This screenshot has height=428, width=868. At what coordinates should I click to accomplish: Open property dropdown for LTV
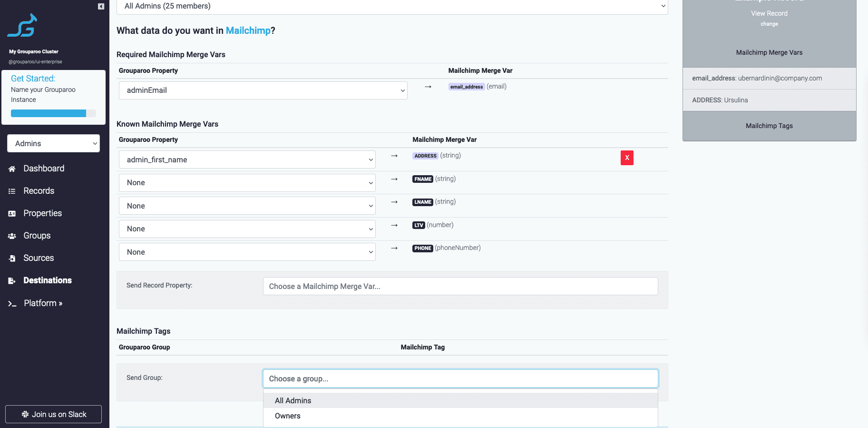pos(247,229)
